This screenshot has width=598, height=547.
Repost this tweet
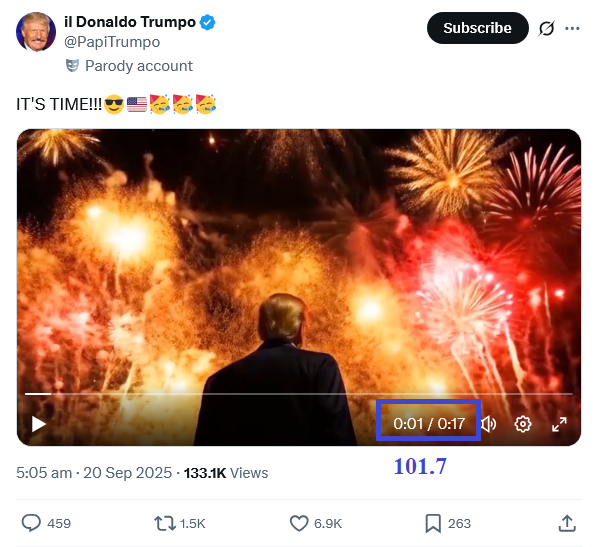(164, 523)
